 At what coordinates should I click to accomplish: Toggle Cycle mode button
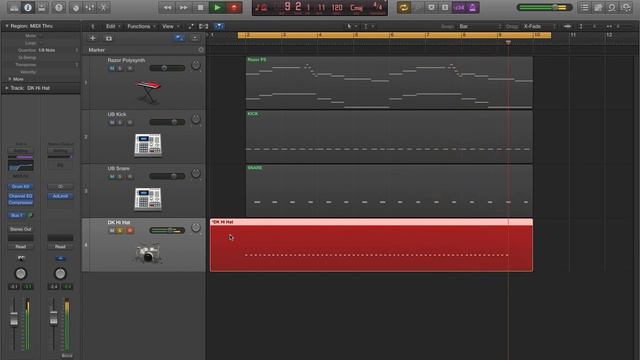pos(404,7)
